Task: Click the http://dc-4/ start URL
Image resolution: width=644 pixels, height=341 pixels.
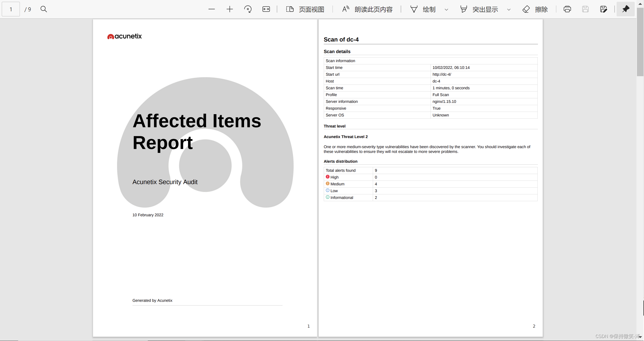Action: pos(442,74)
